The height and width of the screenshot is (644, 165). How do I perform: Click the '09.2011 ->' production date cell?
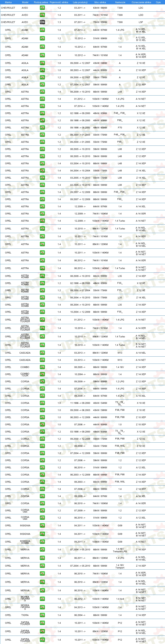point(80,542)
